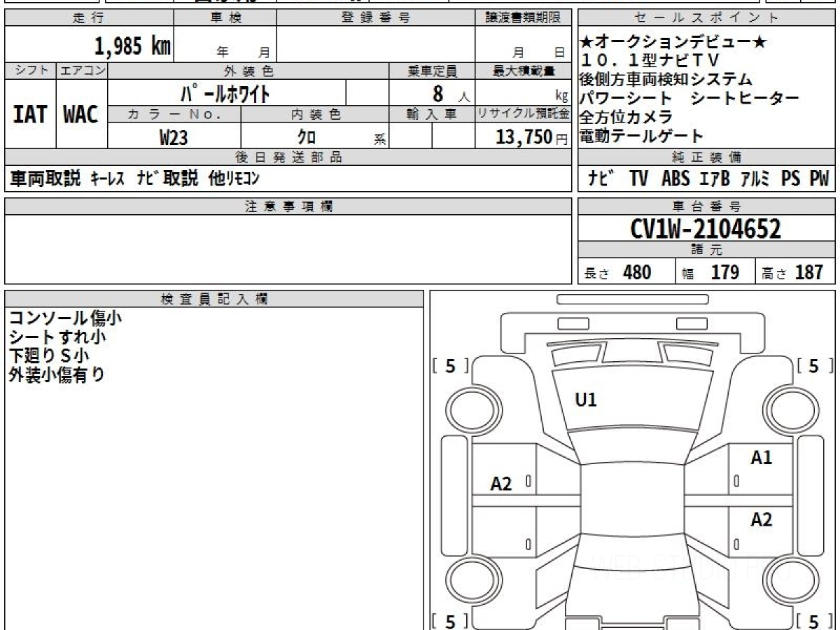
Task: Click the コンソール傷小 inspector note
Action: (x=65, y=318)
